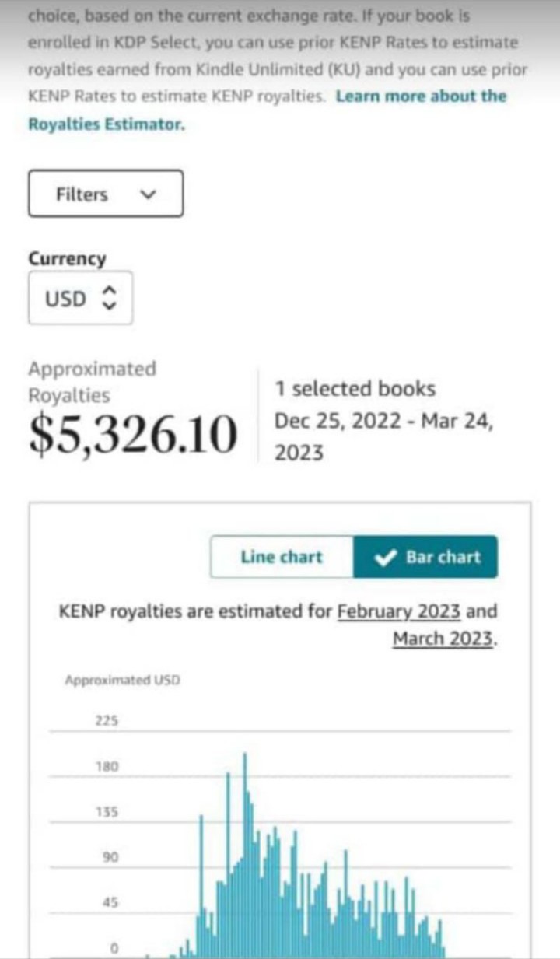560x959 pixels.
Task: Expand the Filters dropdown
Action: (105, 194)
